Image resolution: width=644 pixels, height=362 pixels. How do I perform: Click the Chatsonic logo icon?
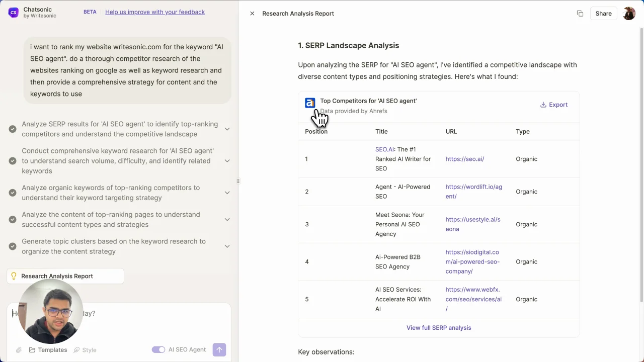pos(13,13)
